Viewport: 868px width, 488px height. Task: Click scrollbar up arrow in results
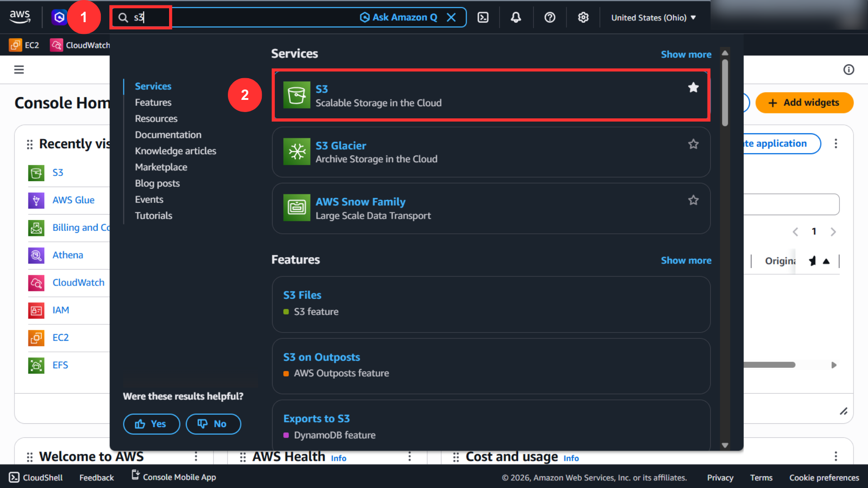(725, 53)
